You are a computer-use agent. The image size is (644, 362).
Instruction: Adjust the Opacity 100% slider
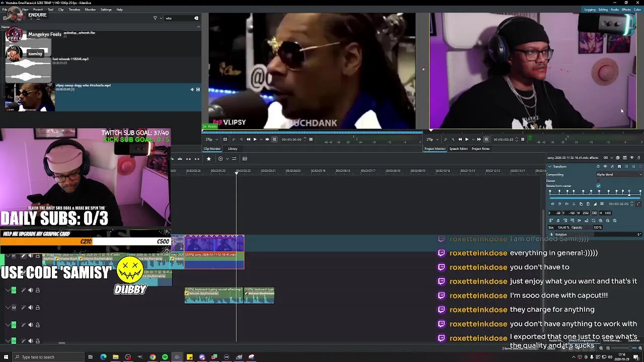[x=587, y=227]
